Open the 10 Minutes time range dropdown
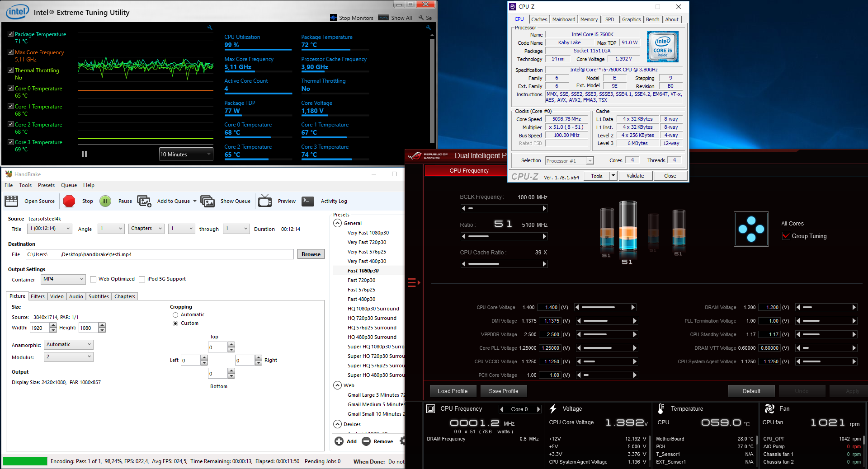868x469 pixels. (186, 154)
